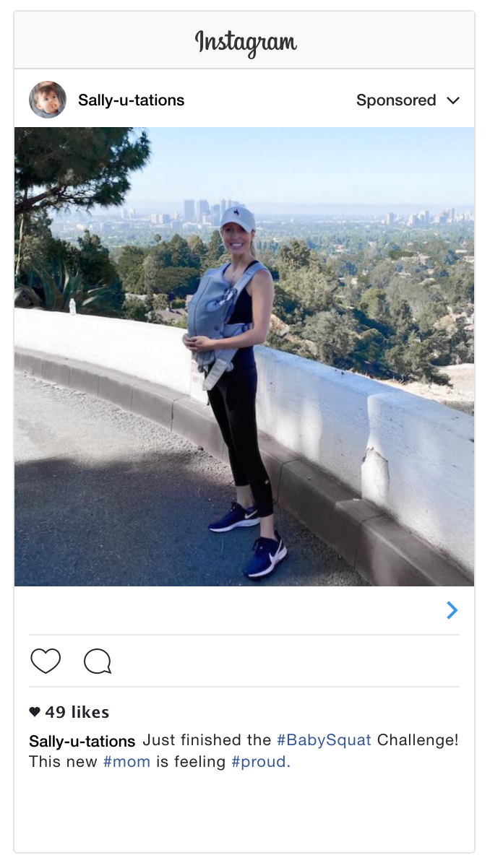The width and height of the screenshot is (490, 868).
Task: Open the #mom hashtag link
Action: pos(126,762)
